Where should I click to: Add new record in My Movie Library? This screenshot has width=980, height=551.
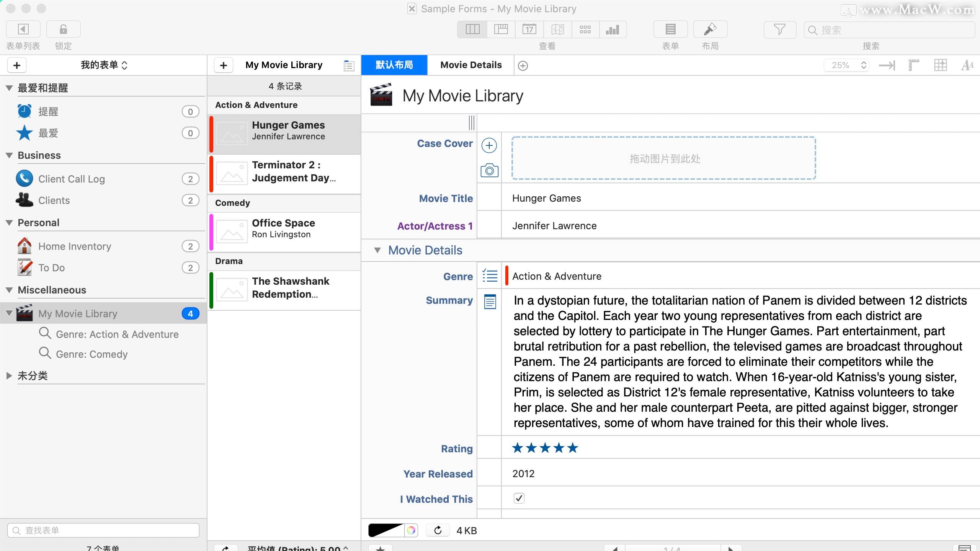(x=224, y=65)
